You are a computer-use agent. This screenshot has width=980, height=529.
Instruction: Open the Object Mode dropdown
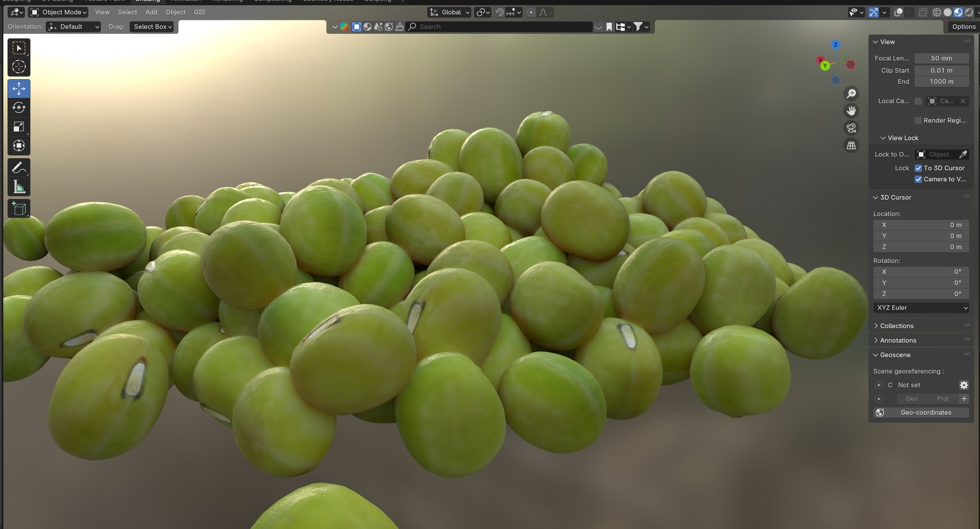tap(59, 12)
